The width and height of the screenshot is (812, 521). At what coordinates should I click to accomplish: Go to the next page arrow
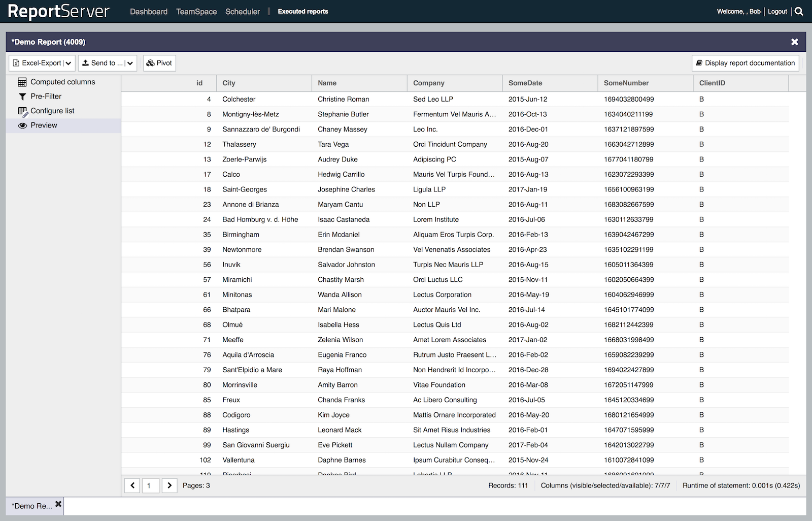click(x=170, y=485)
